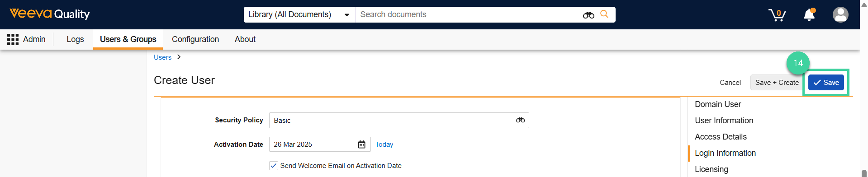The width and height of the screenshot is (868, 177).
Task: Click binoculars icon in Security Policy field
Action: pos(520,120)
